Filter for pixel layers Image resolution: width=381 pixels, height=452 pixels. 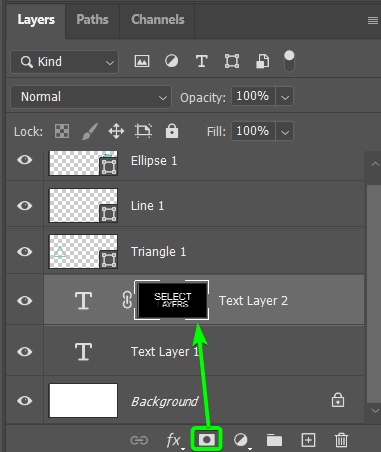pyautogui.click(x=142, y=61)
